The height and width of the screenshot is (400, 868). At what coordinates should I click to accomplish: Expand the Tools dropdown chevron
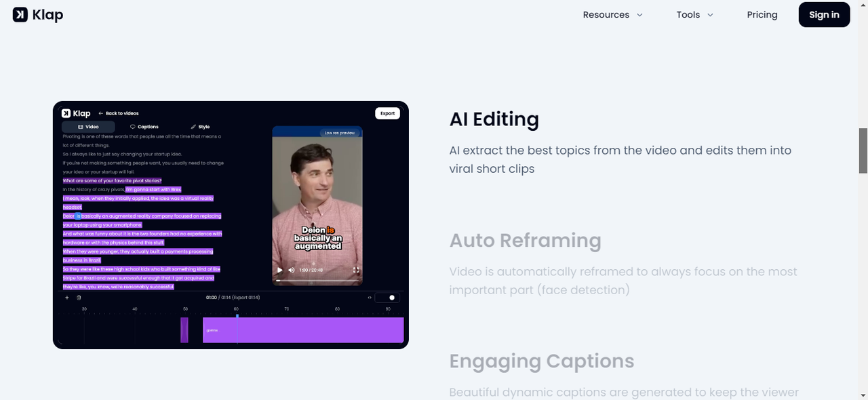[710, 15]
